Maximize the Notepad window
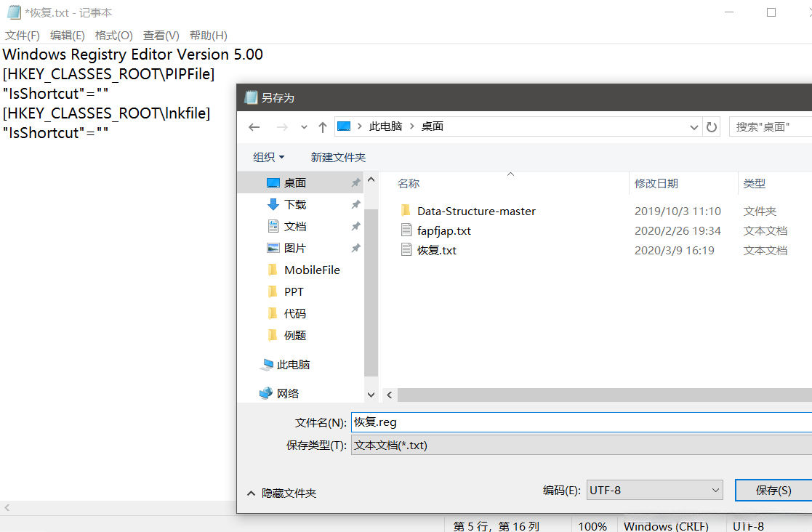The height and width of the screenshot is (532, 812). pyautogui.click(x=771, y=12)
